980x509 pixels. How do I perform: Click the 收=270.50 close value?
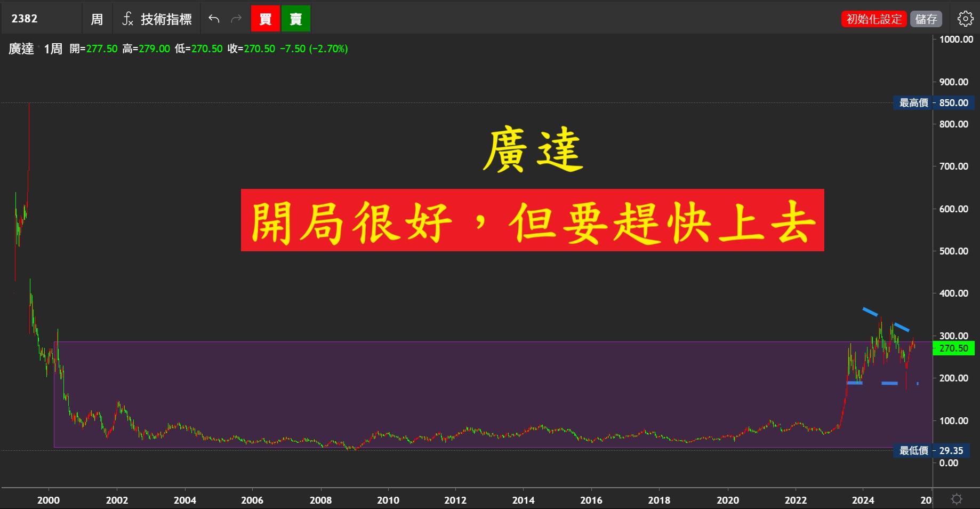tap(252, 49)
